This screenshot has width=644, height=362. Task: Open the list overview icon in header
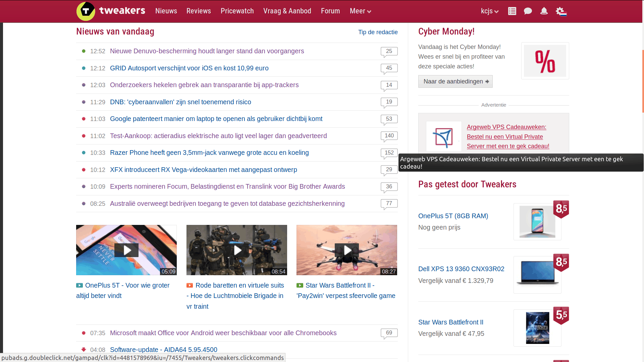(x=512, y=11)
